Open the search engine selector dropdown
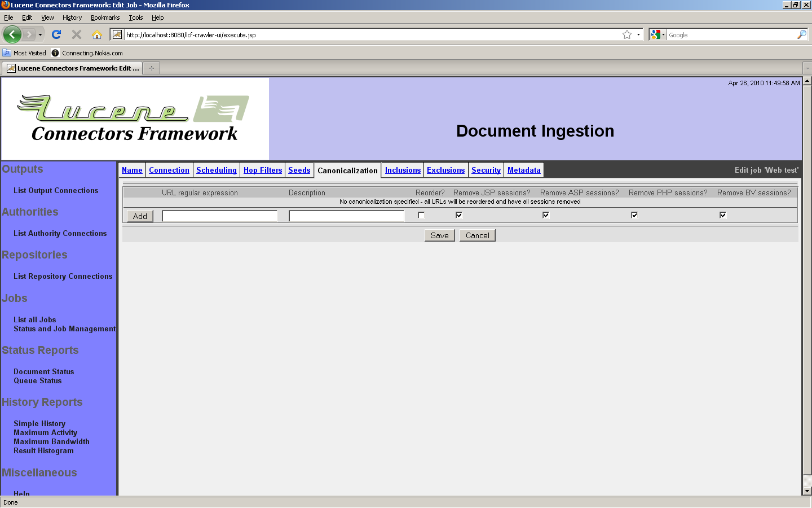The height and width of the screenshot is (508, 812). tap(657, 34)
